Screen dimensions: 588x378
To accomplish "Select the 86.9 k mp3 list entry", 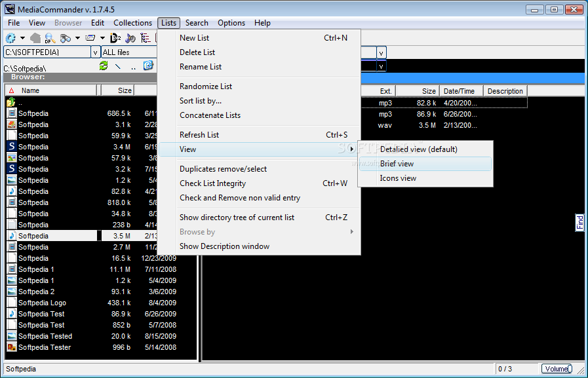I will 444,114.
